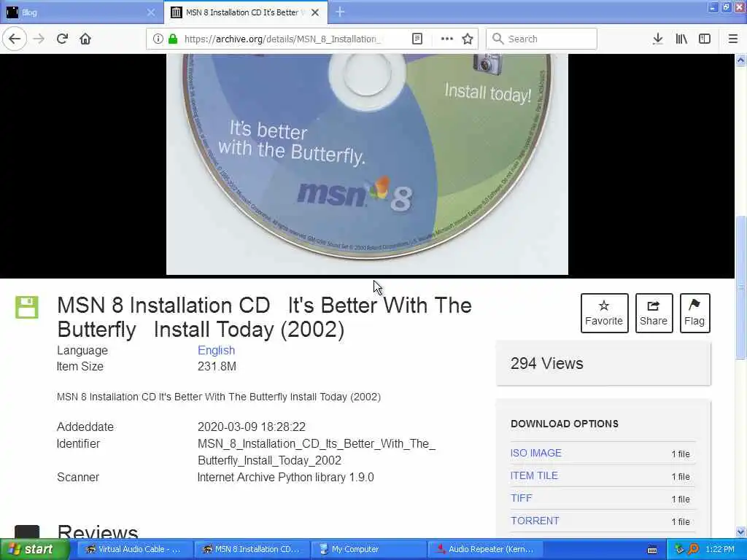Click the Firefox Search box
The width and height of the screenshot is (747, 560).
(541, 39)
